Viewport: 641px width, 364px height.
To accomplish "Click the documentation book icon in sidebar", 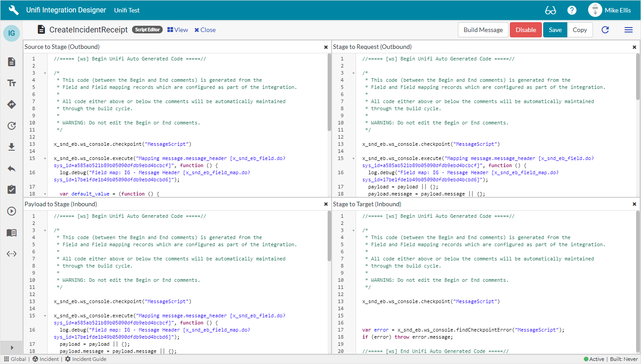I will (x=11, y=232).
